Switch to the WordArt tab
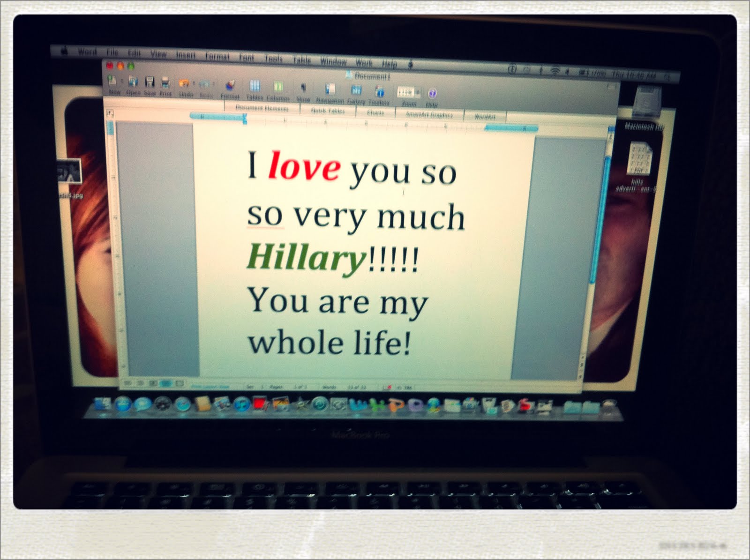The height and width of the screenshot is (560, 750). tap(485, 117)
